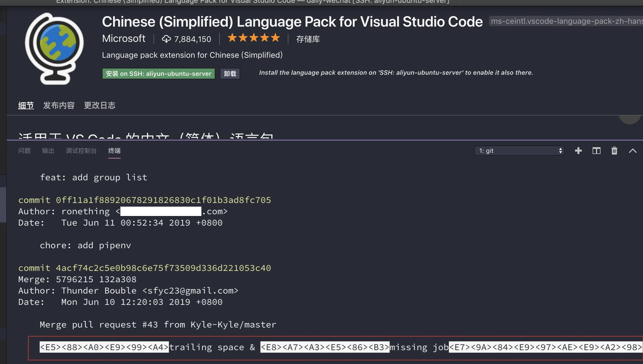
Task: Maximize panel with up chevron
Action: click(x=633, y=151)
